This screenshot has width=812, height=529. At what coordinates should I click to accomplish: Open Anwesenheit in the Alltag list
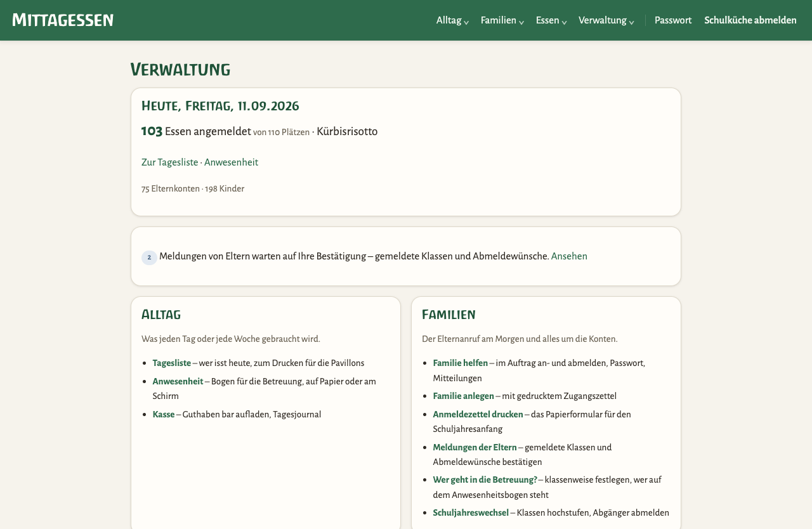tap(178, 381)
